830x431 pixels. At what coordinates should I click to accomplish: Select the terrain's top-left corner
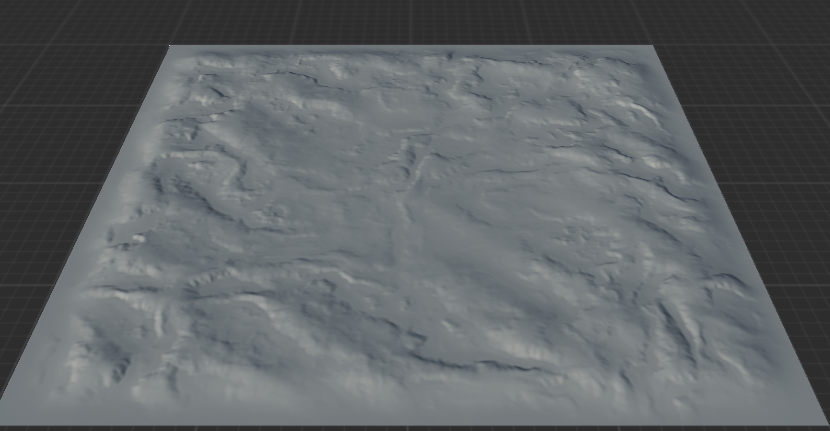click(x=171, y=48)
